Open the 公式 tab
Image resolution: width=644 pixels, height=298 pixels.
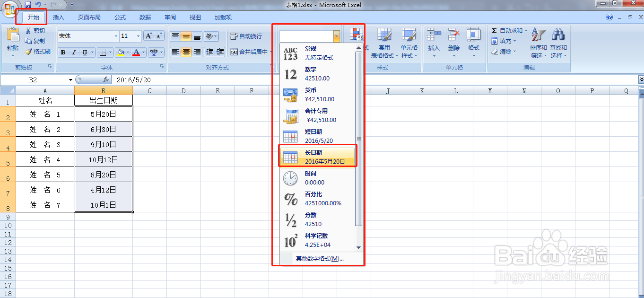(120, 18)
